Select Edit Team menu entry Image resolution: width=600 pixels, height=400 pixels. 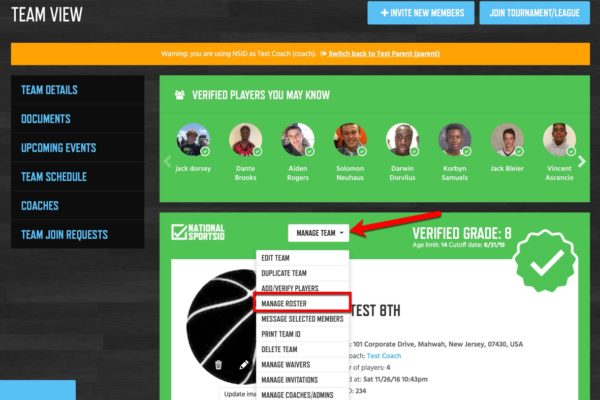302,258
